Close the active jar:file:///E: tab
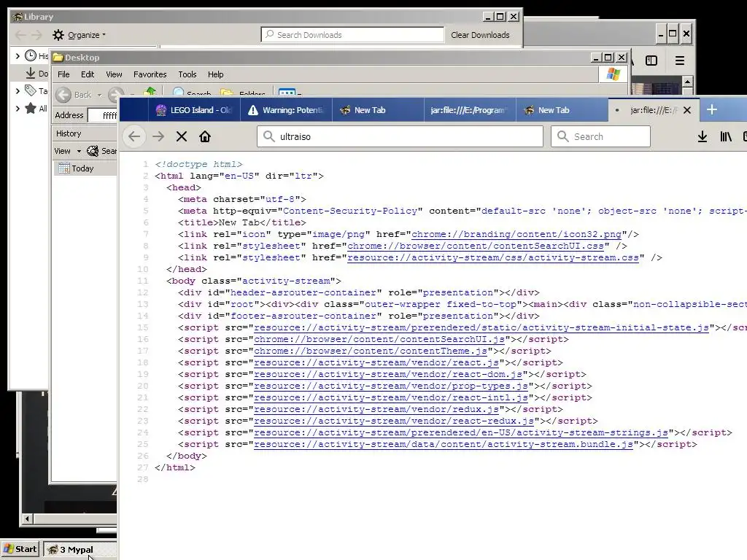The height and width of the screenshot is (560, 747). point(687,110)
